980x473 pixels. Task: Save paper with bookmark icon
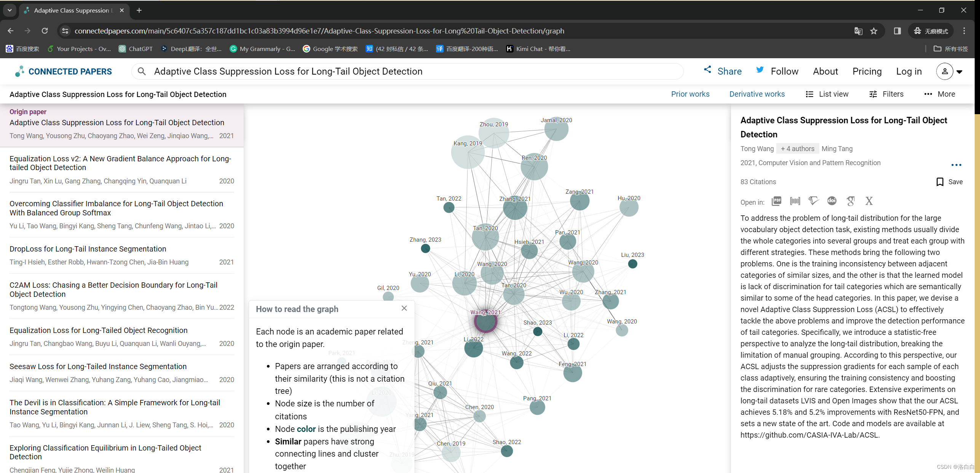(x=940, y=182)
